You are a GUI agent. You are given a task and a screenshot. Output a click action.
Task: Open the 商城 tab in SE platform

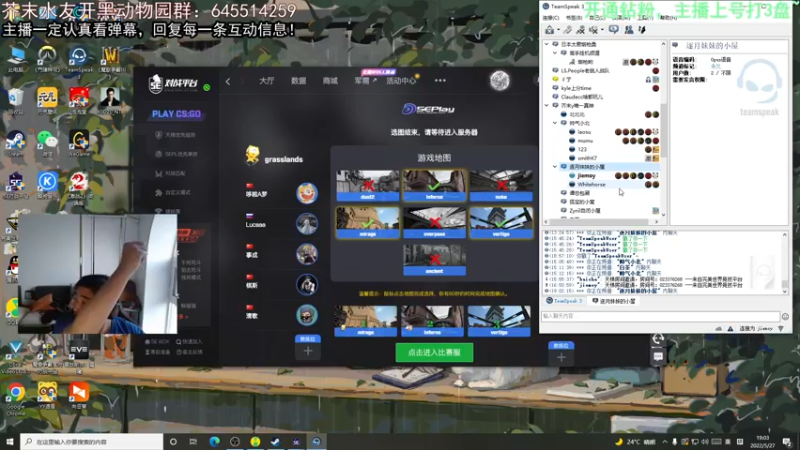click(x=330, y=81)
